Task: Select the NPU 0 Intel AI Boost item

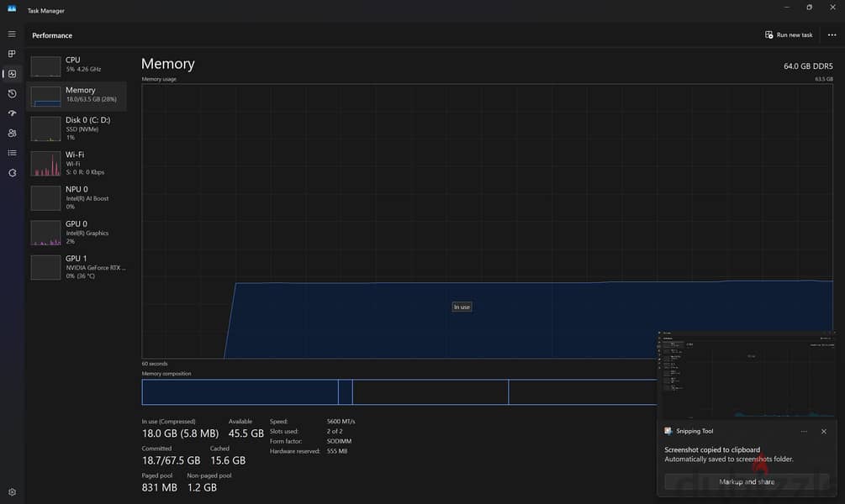Action: click(77, 198)
